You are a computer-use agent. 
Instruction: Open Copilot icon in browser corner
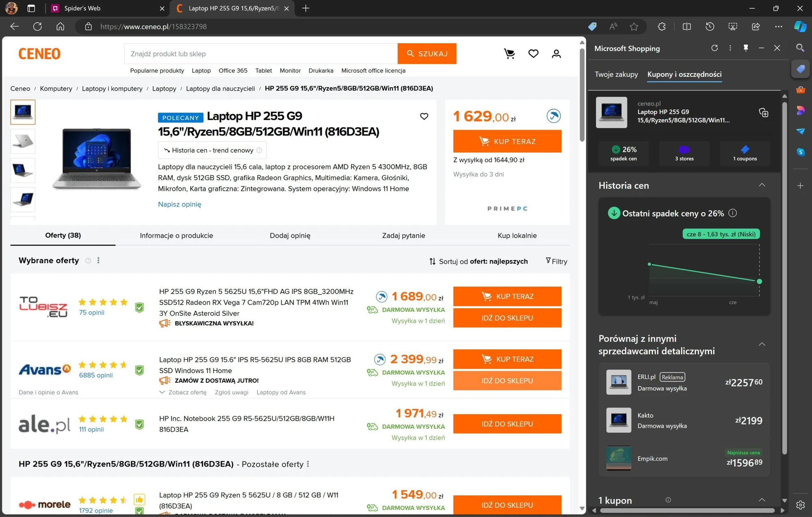click(x=800, y=26)
